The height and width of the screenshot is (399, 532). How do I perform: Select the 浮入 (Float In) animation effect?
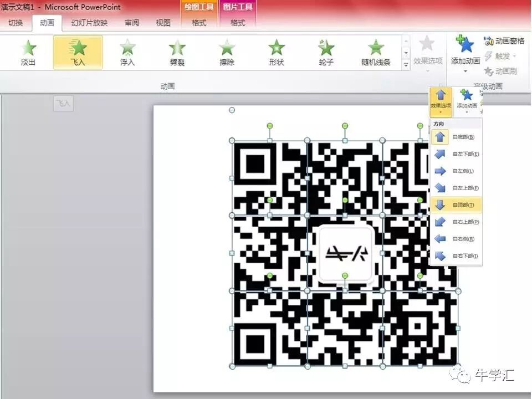point(127,52)
